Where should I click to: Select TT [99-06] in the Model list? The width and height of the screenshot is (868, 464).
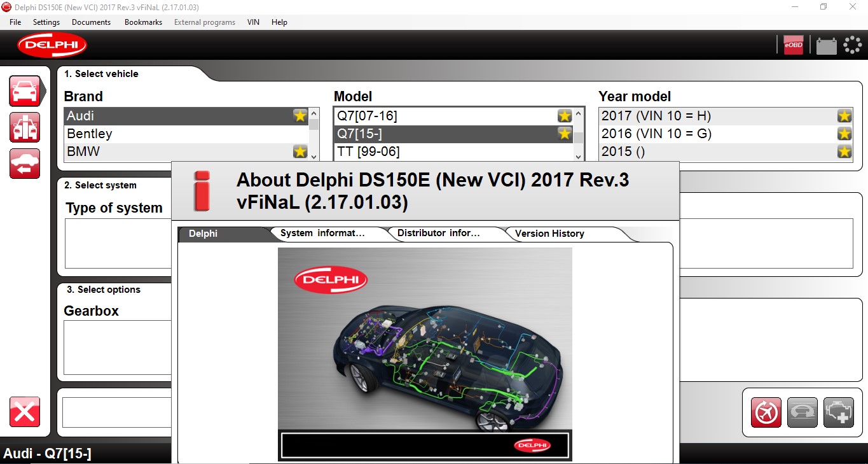(x=453, y=151)
